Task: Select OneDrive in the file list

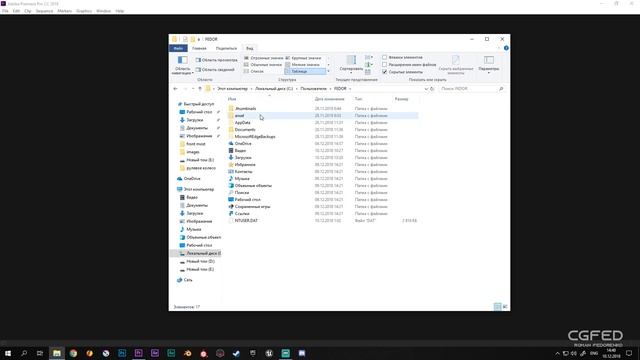Action: coord(243,144)
